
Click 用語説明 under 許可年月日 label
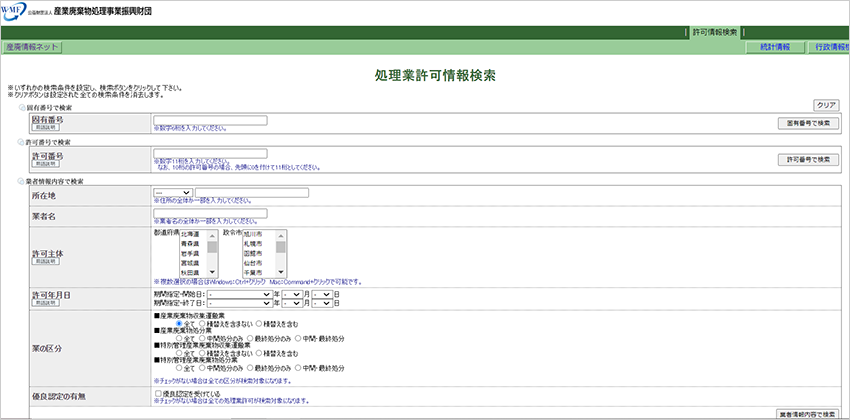pos(44,304)
